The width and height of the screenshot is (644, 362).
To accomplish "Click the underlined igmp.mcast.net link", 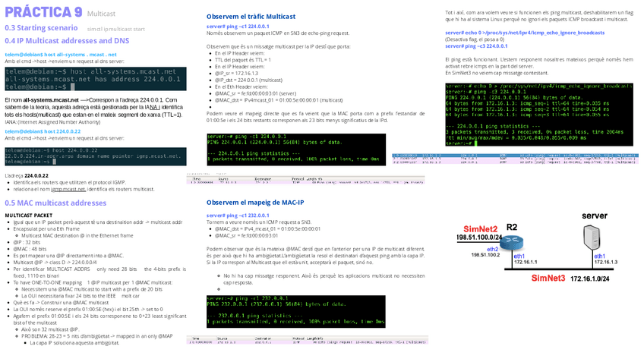I will 68,189.
